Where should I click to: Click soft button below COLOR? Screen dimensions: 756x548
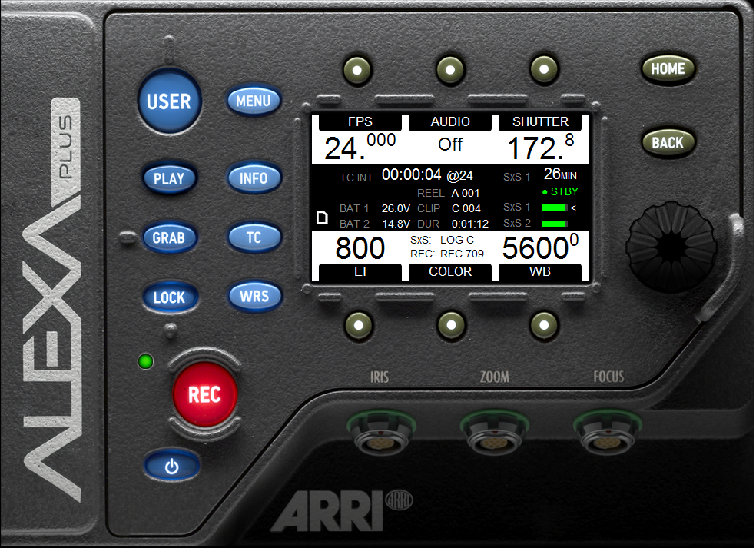451,326
